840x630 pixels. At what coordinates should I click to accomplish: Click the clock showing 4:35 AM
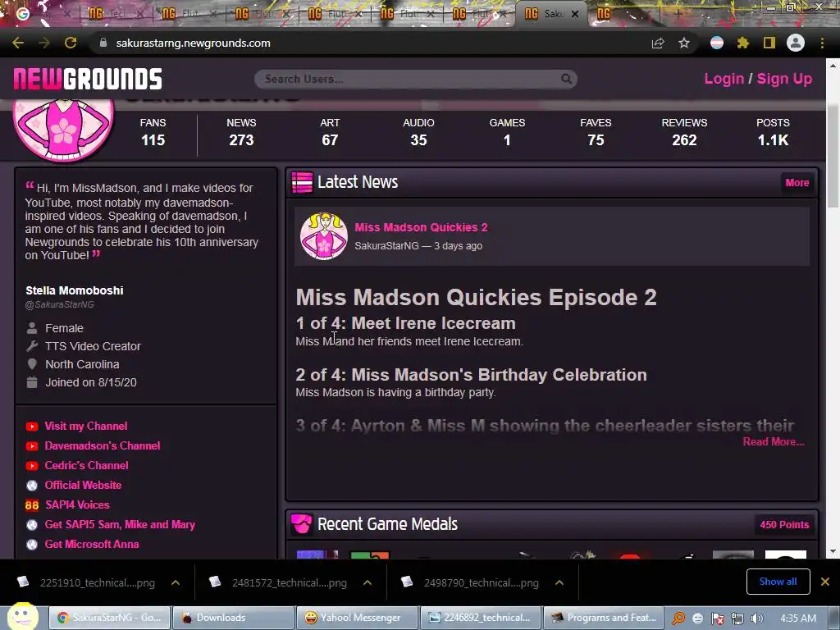point(798,619)
